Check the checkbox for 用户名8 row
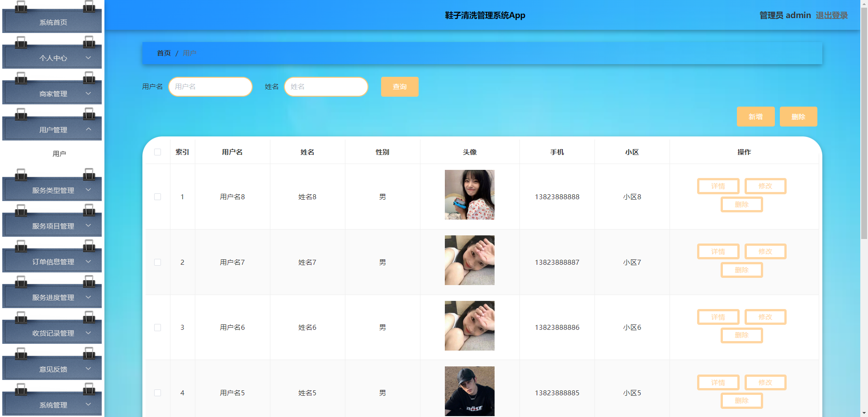 pos(157,197)
